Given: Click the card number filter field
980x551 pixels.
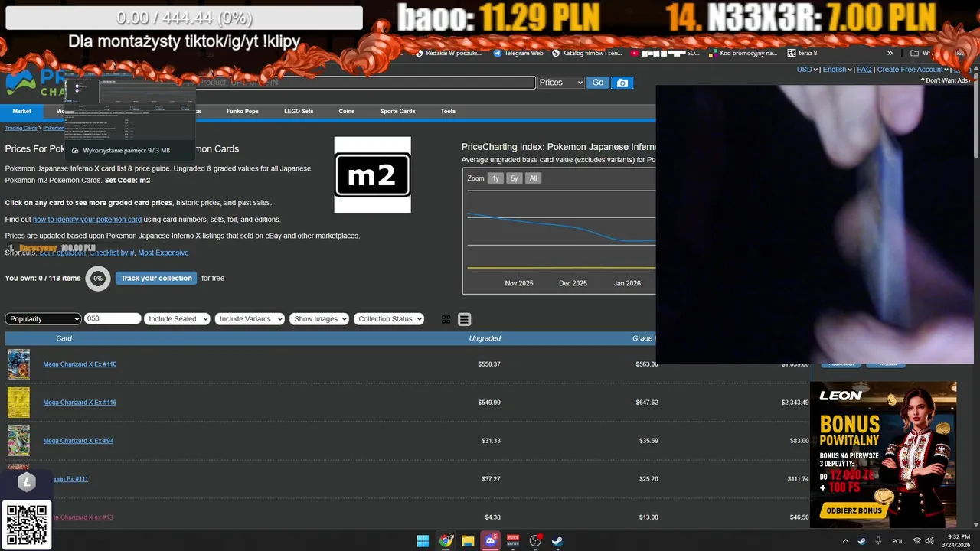Looking at the screenshot, I should click(x=113, y=318).
